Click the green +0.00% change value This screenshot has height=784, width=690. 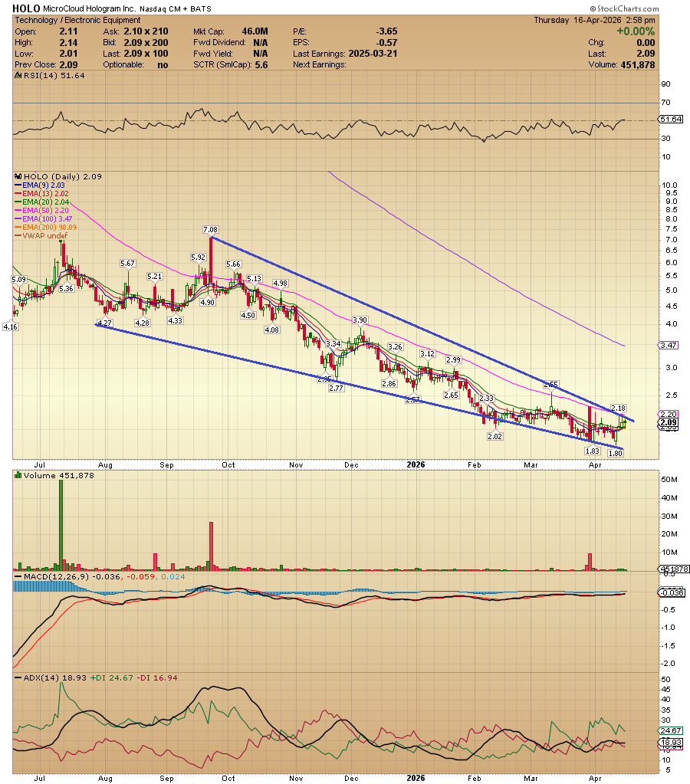(x=636, y=31)
